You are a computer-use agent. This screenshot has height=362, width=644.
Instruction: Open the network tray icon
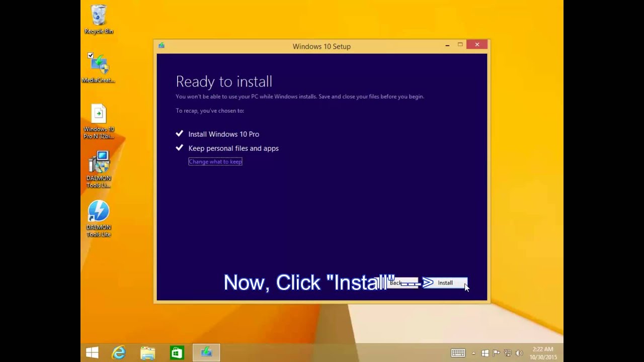click(x=508, y=353)
